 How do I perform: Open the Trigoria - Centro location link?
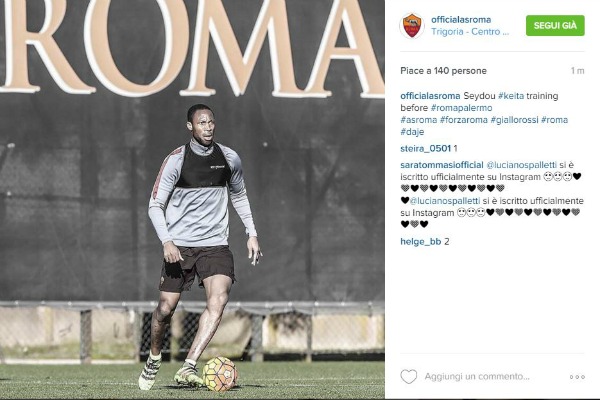[x=470, y=32]
